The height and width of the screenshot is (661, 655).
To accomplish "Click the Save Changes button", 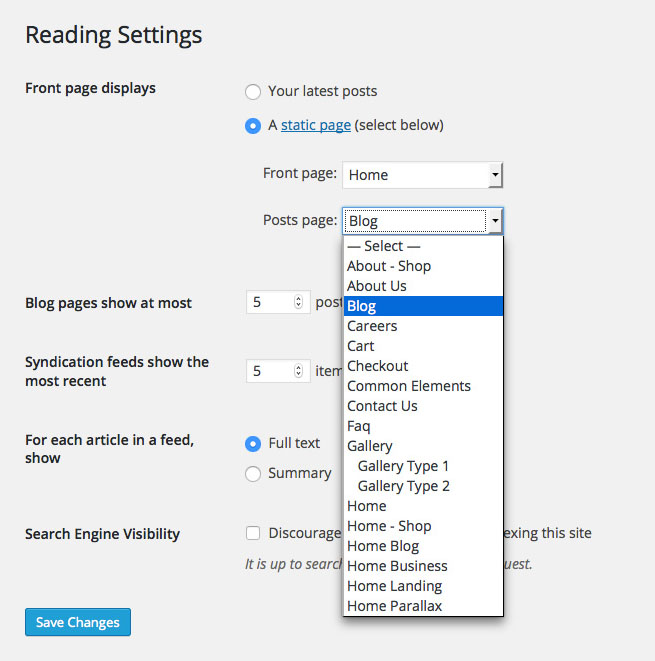I will pyautogui.click(x=78, y=622).
